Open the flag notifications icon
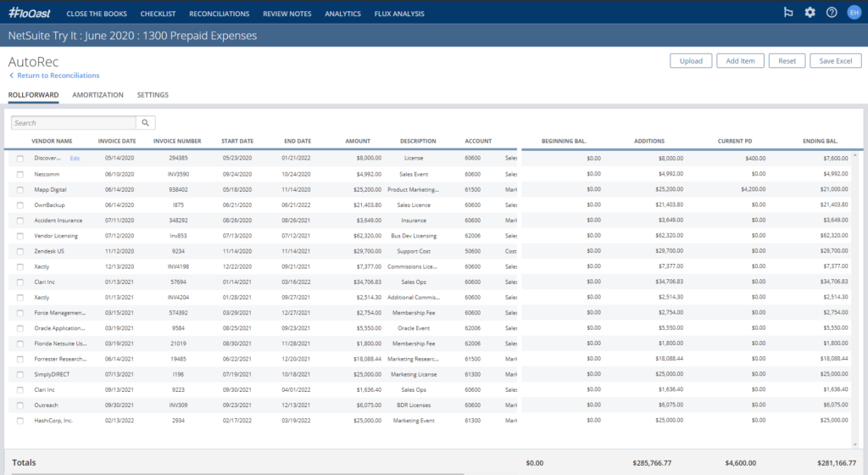The height and width of the screenshot is (475, 868). point(788,12)
